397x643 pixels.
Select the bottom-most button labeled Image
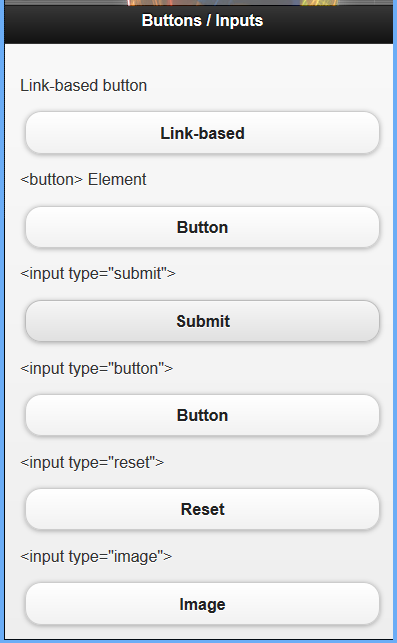[x=202, y=604]
